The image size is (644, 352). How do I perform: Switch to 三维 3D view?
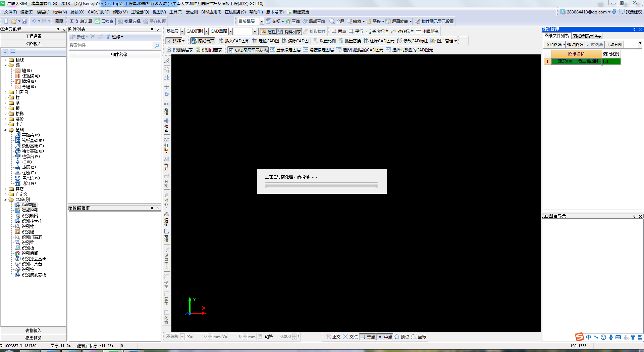click(x=293, y=21)
